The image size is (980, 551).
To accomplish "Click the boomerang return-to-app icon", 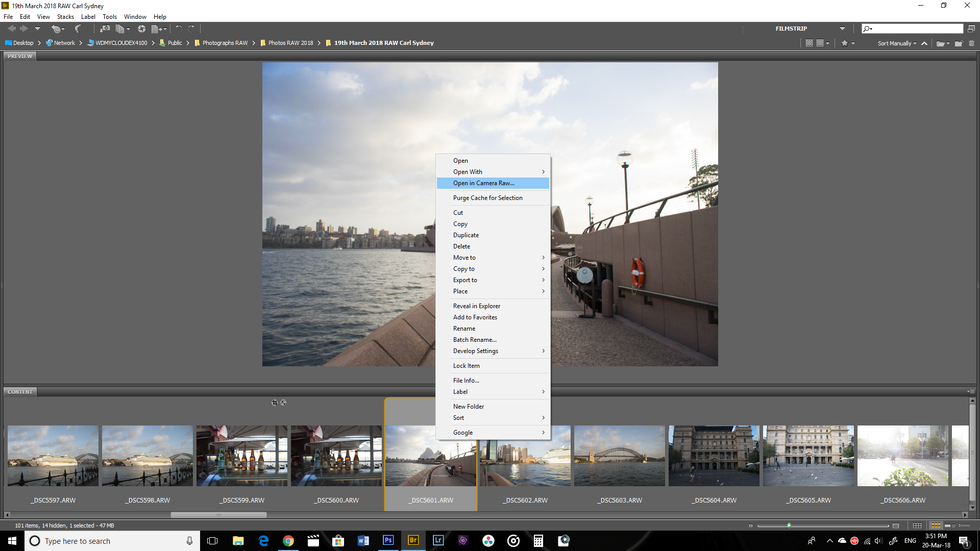I will point(78,29).
